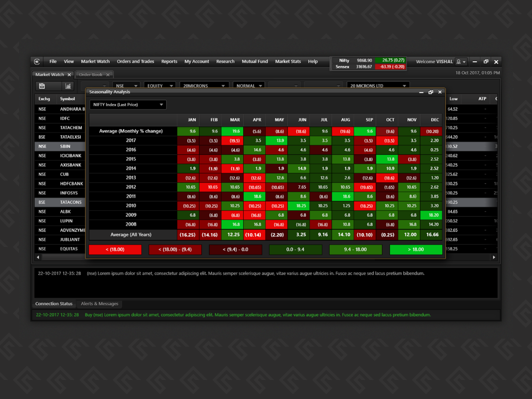
Task: Open the Help menu
Action: [313, 61]
